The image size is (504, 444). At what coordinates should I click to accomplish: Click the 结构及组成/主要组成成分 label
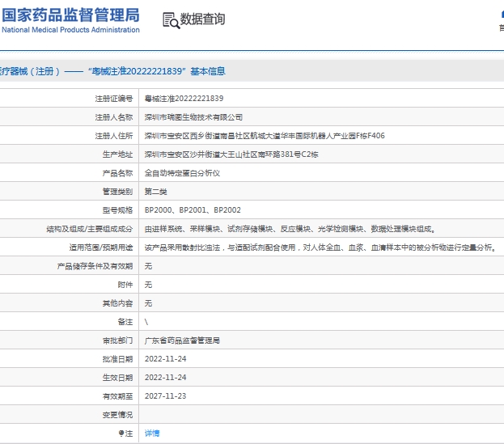(90, 229)
